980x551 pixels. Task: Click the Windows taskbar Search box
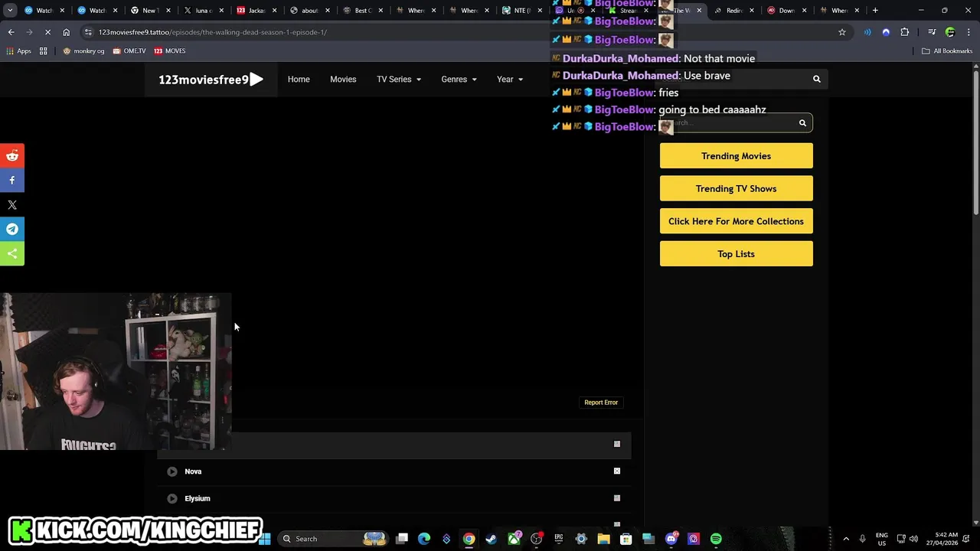click(x=333, y=539)
